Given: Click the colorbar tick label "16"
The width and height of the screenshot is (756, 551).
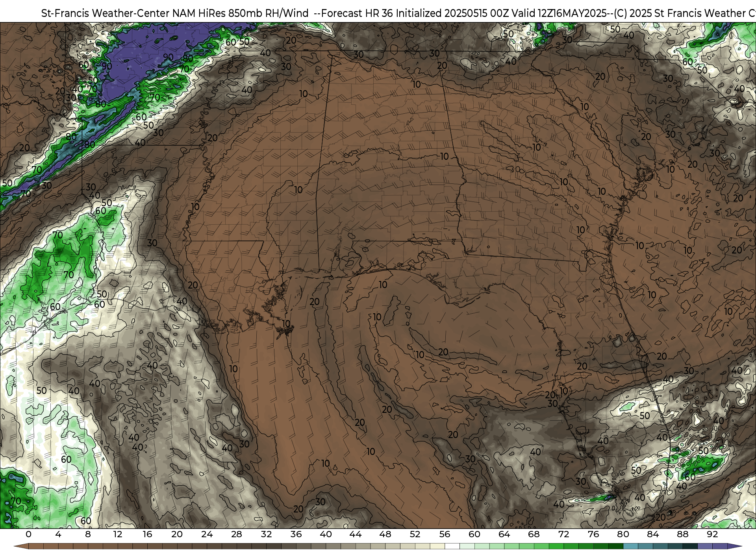Looking at the screenshot, I should [147, 534].
